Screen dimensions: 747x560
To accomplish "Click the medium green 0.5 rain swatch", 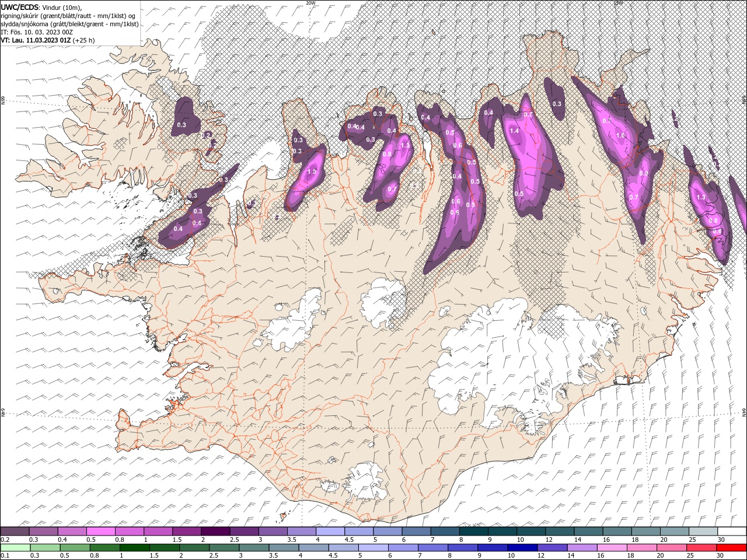I will pyautogui.click(x=75, y=548).
